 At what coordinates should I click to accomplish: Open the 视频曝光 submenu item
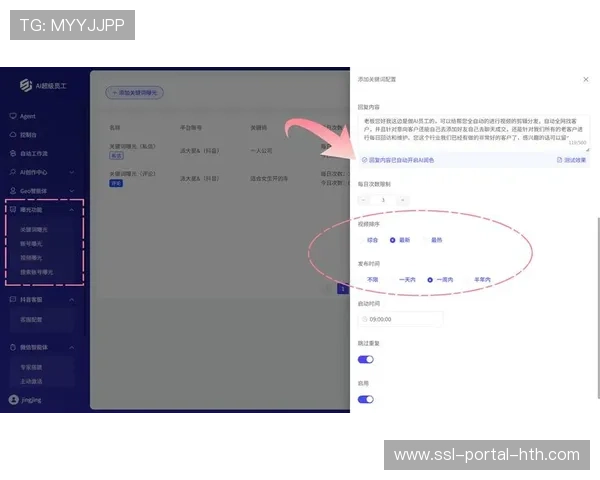31,258
